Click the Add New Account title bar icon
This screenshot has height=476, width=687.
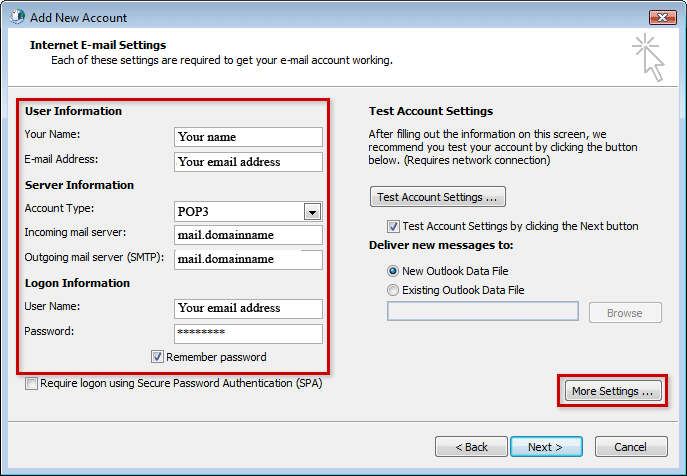click(18, 17)
